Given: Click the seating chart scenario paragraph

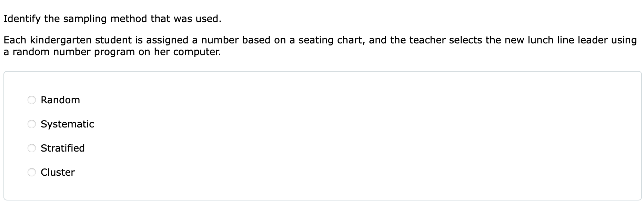Looking at the screenshot, I should click(310, 46).
